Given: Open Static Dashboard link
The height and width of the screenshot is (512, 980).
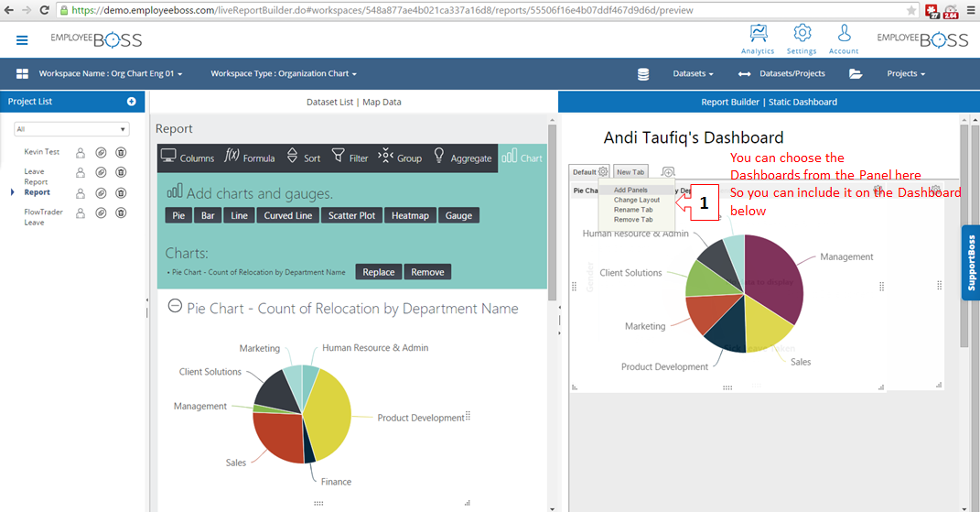Looking at the screenshot, I should pyautogui.click(x=802, y=102).
